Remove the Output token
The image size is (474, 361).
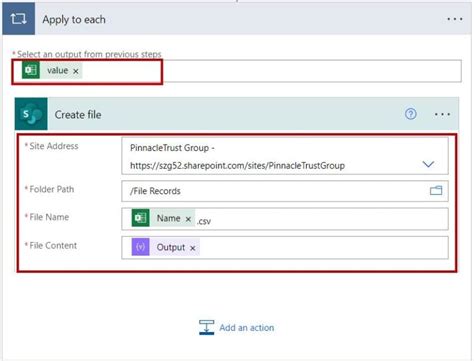193,248
